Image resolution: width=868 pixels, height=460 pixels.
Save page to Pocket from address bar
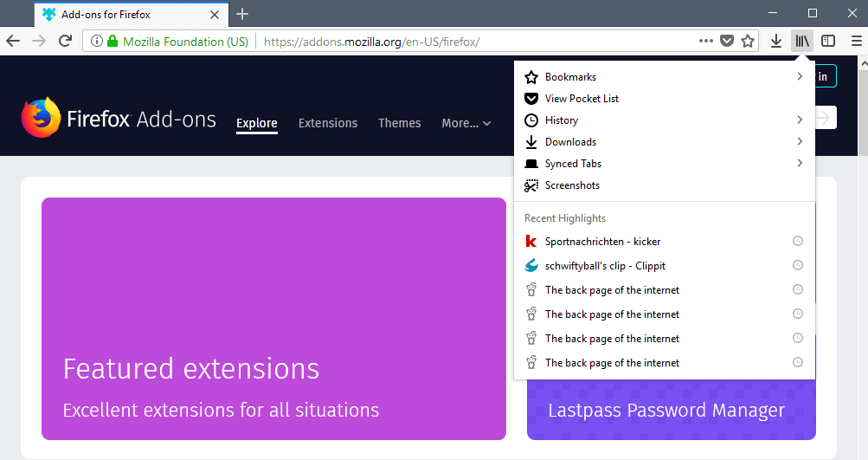(x=727, y=41)
